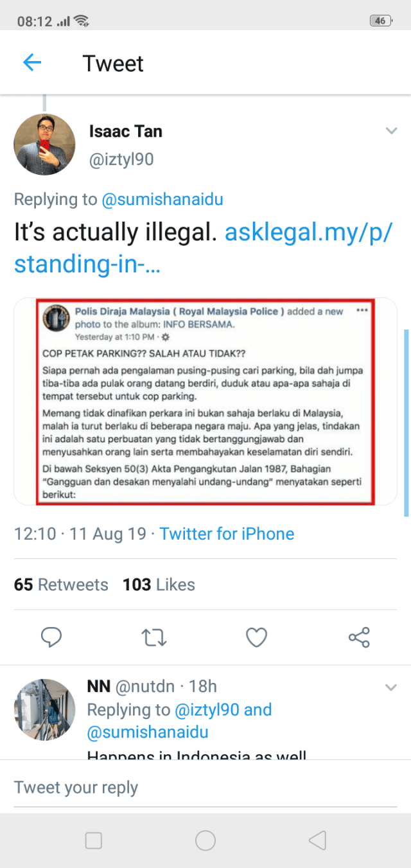Expand Isaac Tan tweet options chevron
411x868 pixels.
coord(391,132)
